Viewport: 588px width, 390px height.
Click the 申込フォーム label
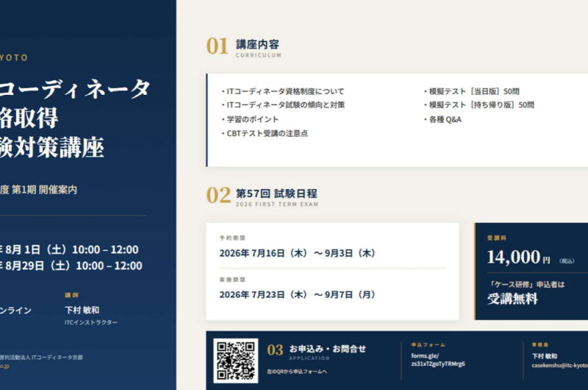click(x=428, y=344)
